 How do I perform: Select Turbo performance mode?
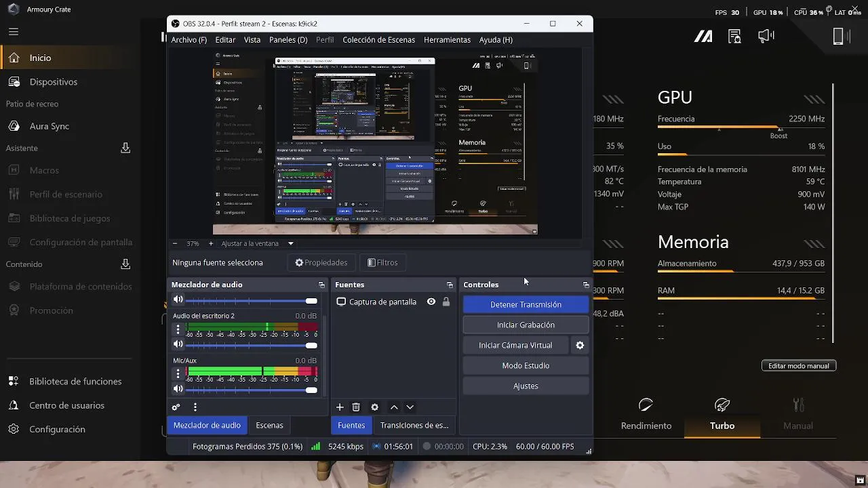point(722,415)
